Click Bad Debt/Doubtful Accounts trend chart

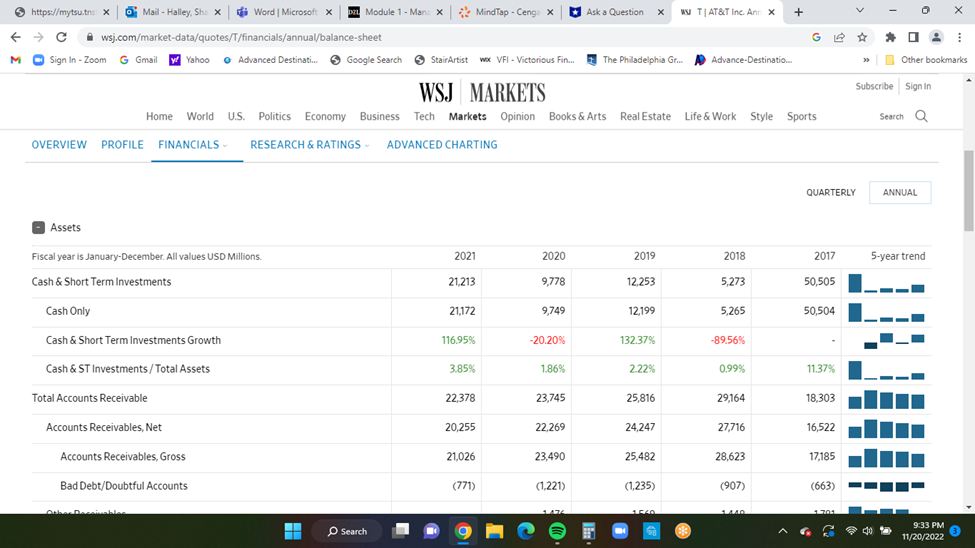(x=887, y=486)
